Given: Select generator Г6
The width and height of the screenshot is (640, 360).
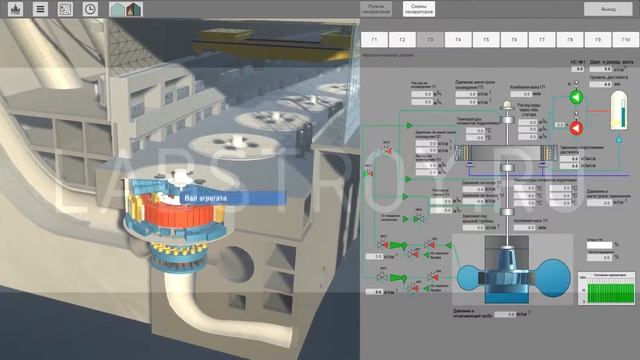Looking at the screenshot, I should (514, 40).
